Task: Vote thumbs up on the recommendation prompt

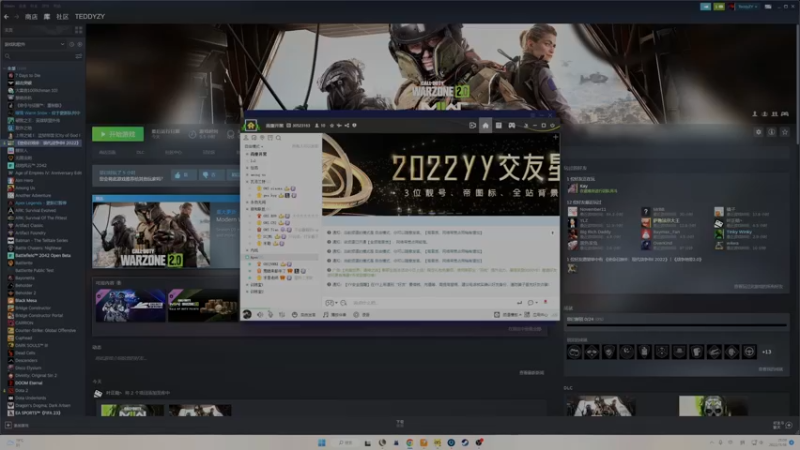Action: 183,175
